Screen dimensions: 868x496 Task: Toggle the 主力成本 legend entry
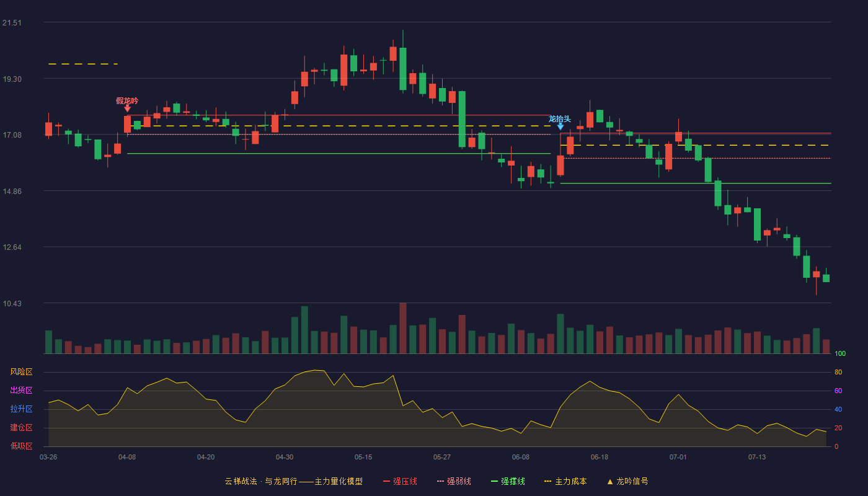click(565, 481)
